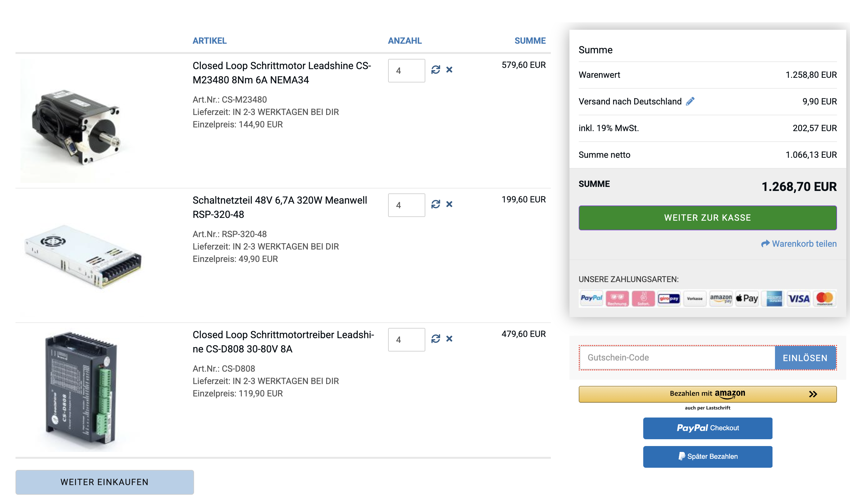This screenshot has width=850, height=504.
Task: Proceed with Weiter zur Kasse button
Action: (x=707, y=218)
